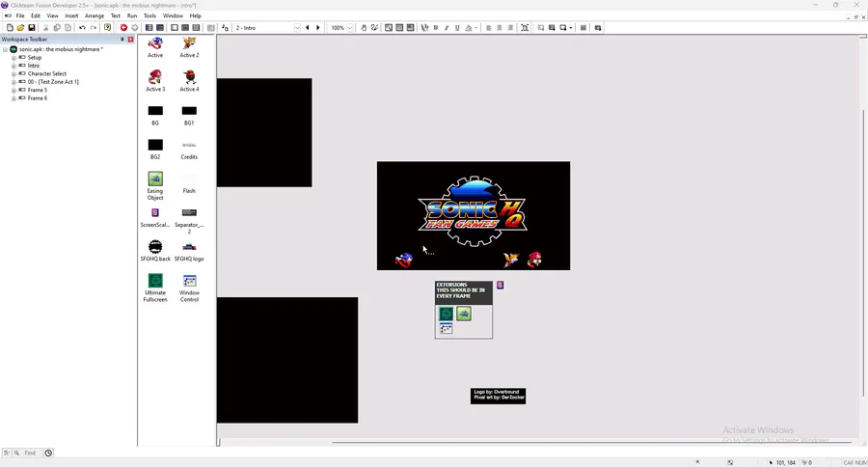Select Frame 6 in the workspace tree
The image size is (868, 467).
pos(37,98)
